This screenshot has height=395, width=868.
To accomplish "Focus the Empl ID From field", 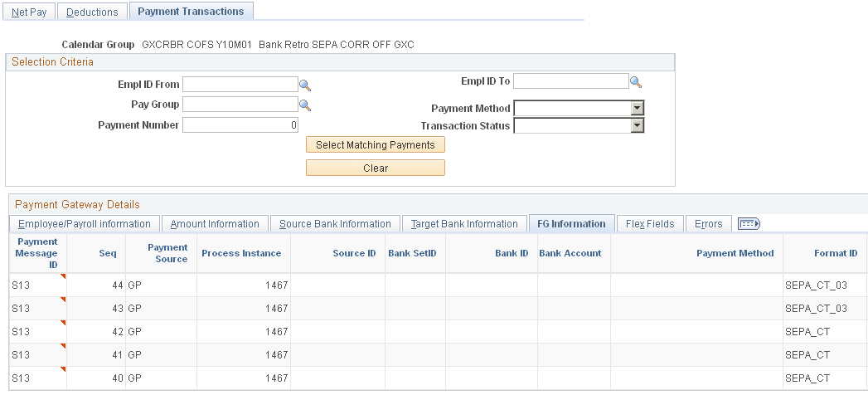I will [x=240, y=84].
